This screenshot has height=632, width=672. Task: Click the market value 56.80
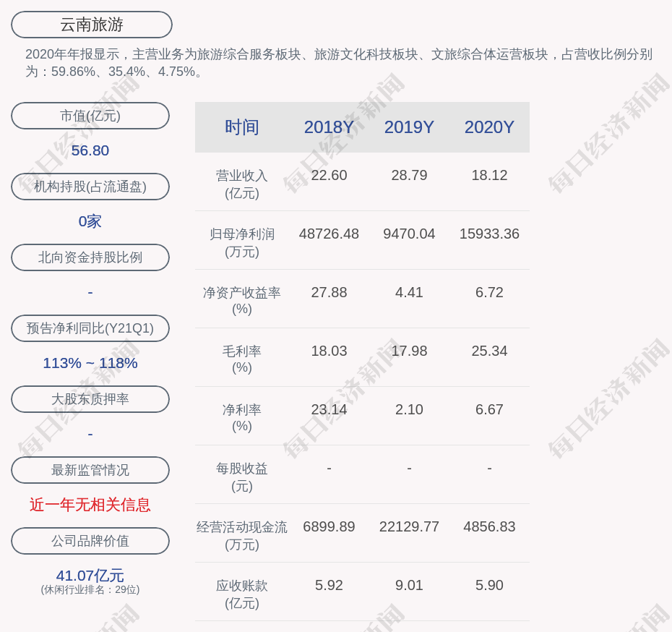pyautogui.click(x=90, y=150)
